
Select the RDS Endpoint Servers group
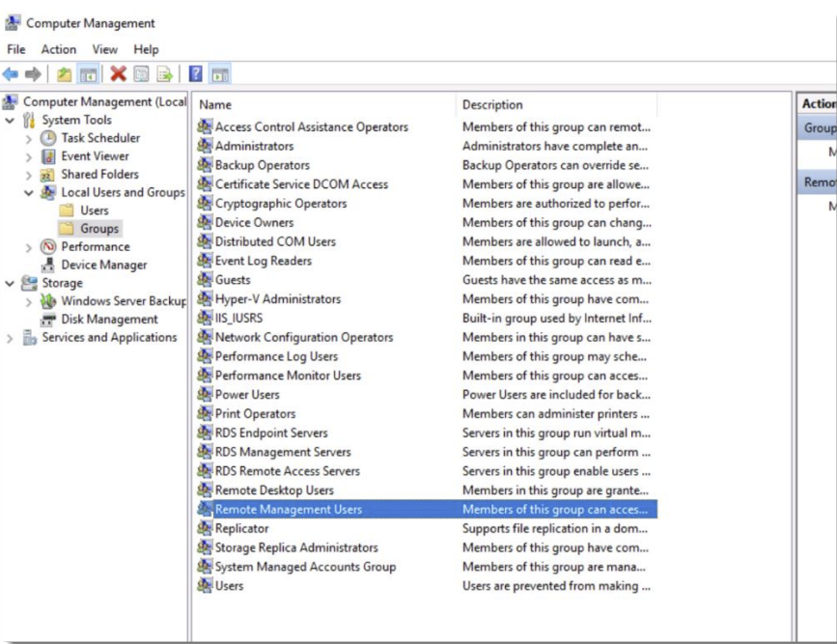271,434
